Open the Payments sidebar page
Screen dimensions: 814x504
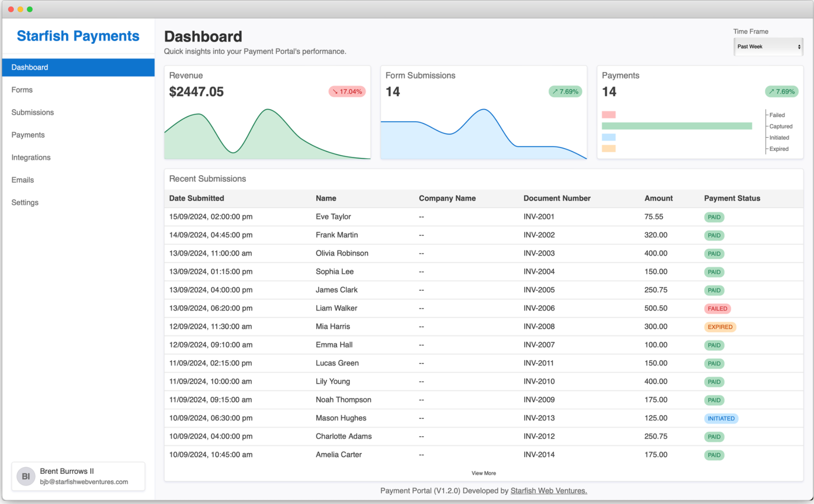pyautogui.click(x=78, y=135)
